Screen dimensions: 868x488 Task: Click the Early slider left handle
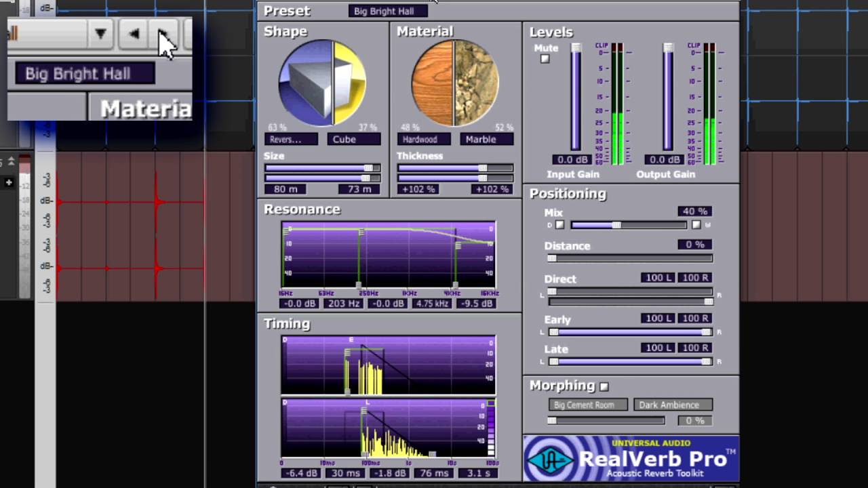tap(554, 332)
